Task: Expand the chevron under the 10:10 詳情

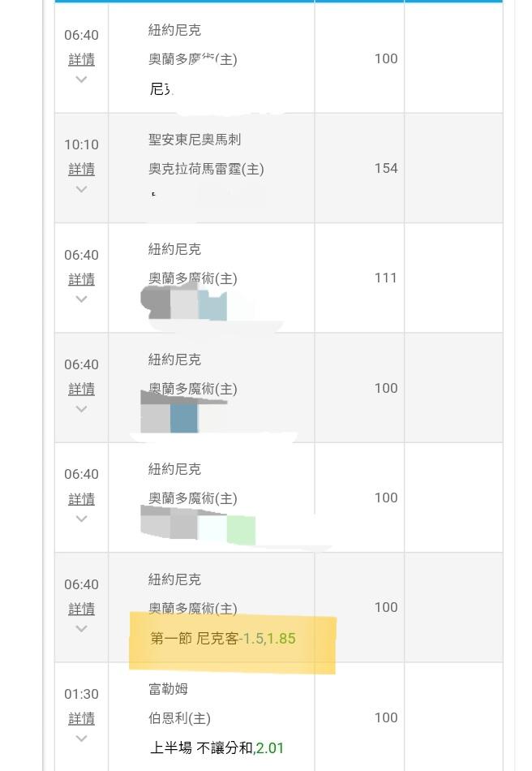Action: [x=81, y=189]
